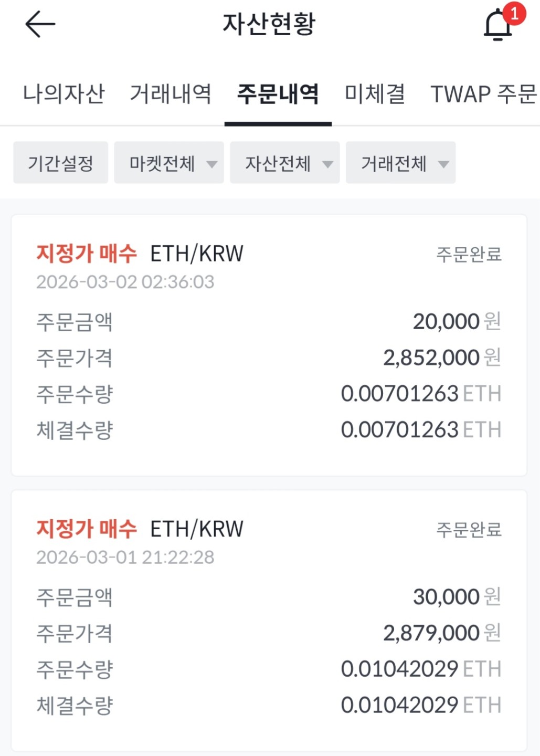Tap the red notification badge

(514, 13)
